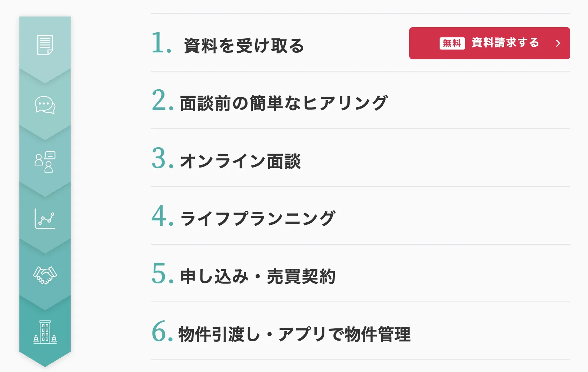Select step heading 申し込み・売買契約

tap(258, 276)
